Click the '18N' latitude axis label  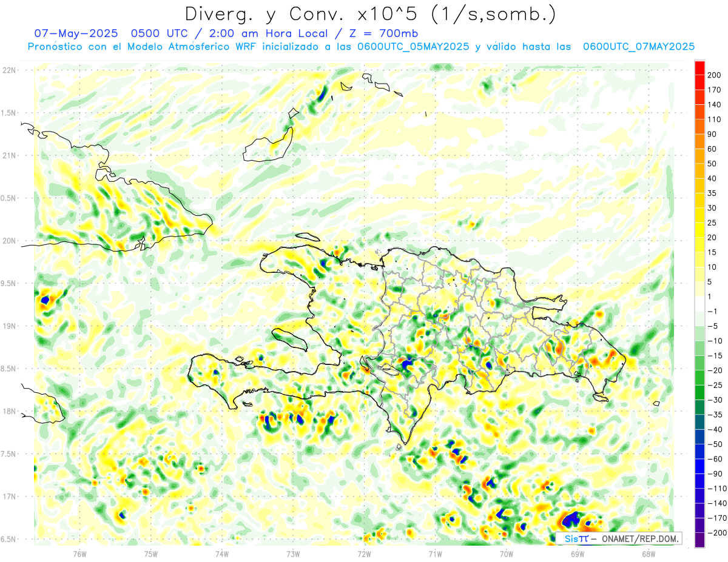coord(9,411)
